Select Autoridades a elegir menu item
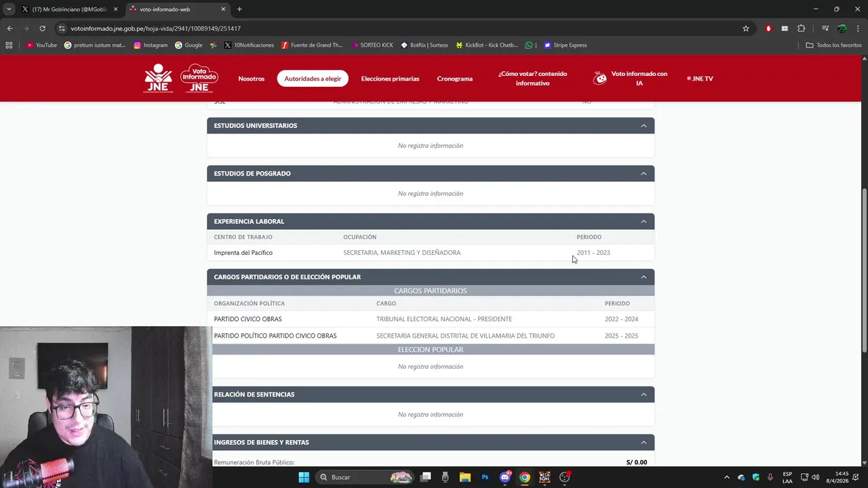868x488 pixels. [313, 79]
